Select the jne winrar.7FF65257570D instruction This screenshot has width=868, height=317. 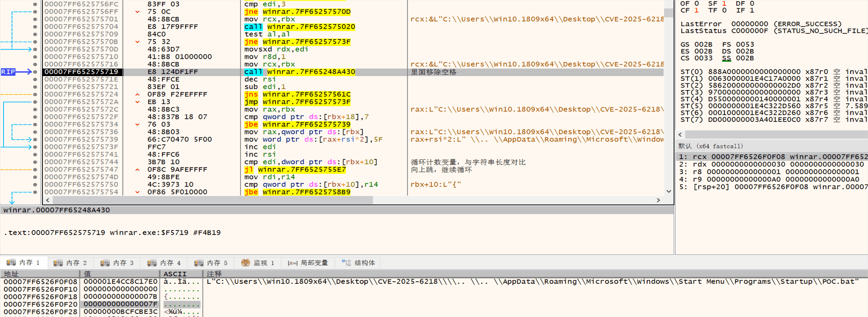297,12
